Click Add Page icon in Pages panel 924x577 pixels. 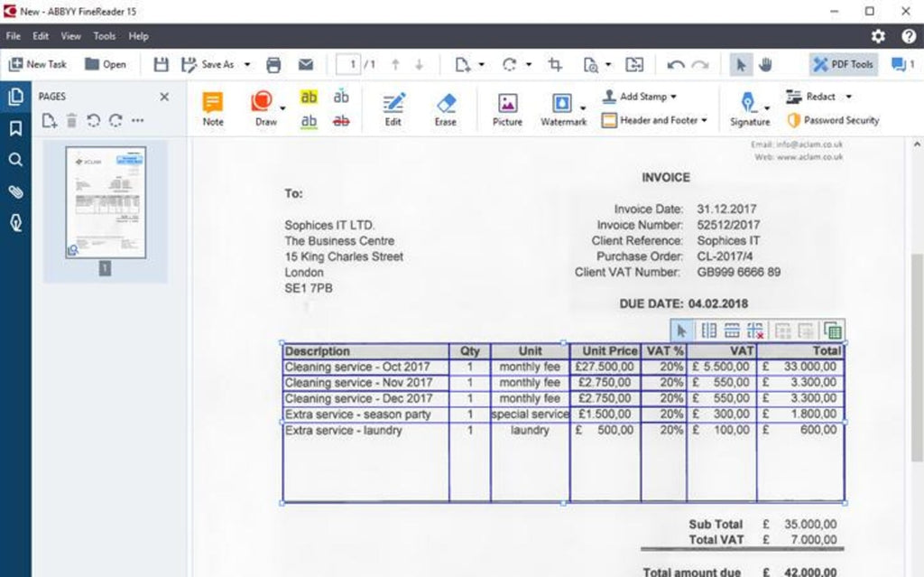pos(49,121)
